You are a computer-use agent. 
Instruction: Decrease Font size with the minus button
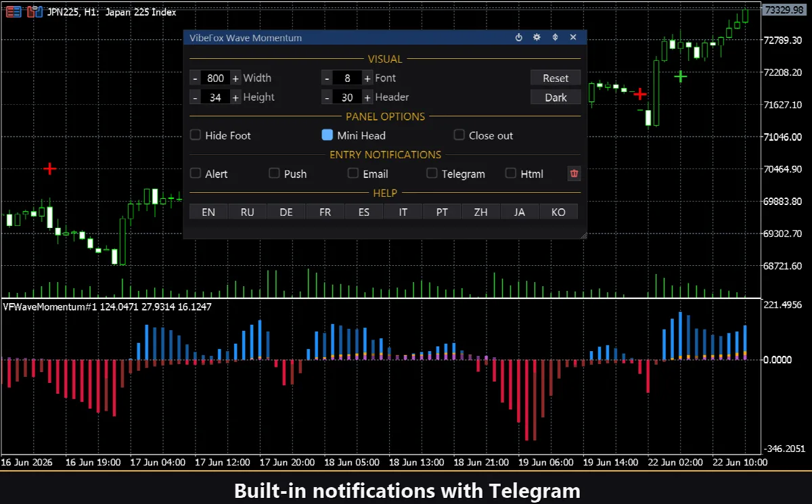coord(327,78)
